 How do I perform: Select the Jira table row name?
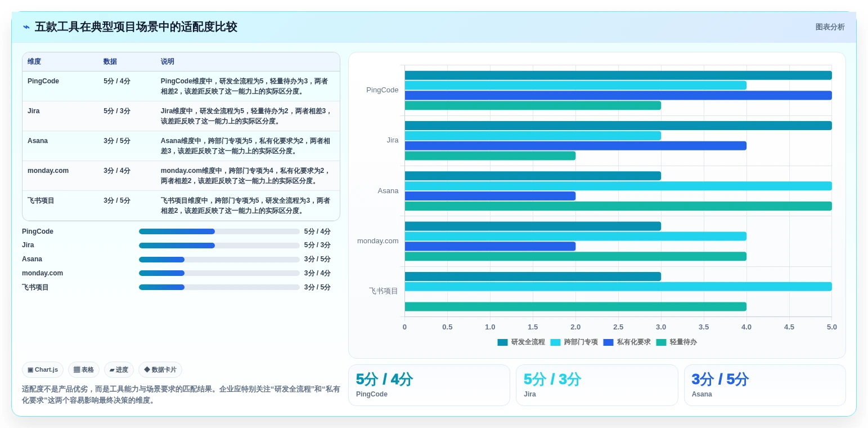(x=34, y=111)
